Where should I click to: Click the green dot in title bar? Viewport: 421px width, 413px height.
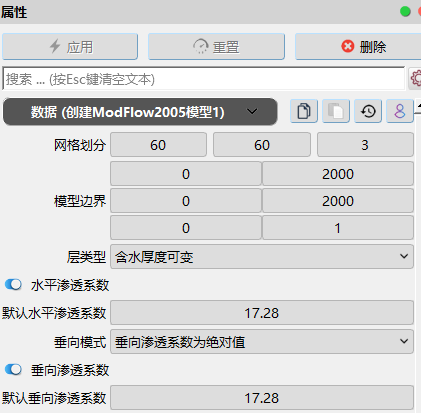pyautogui.click(x=405, y=12)
